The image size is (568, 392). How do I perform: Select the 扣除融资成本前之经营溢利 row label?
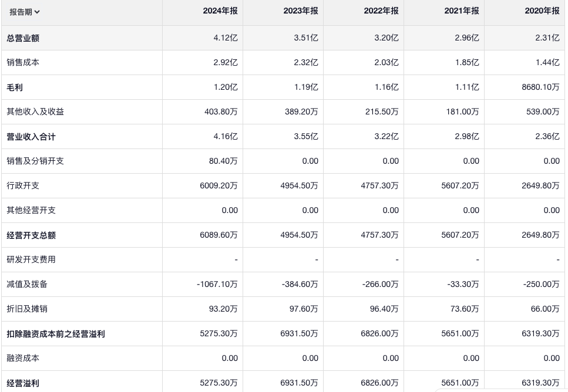tap(56, 334)
